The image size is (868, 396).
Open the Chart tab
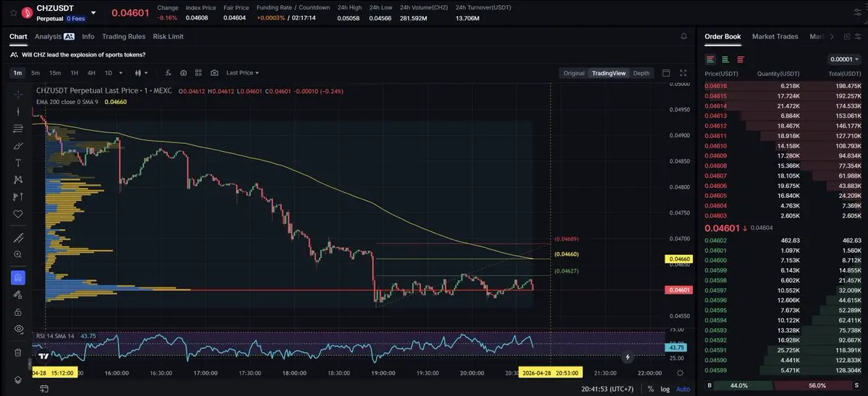click(x=18, y=36)
